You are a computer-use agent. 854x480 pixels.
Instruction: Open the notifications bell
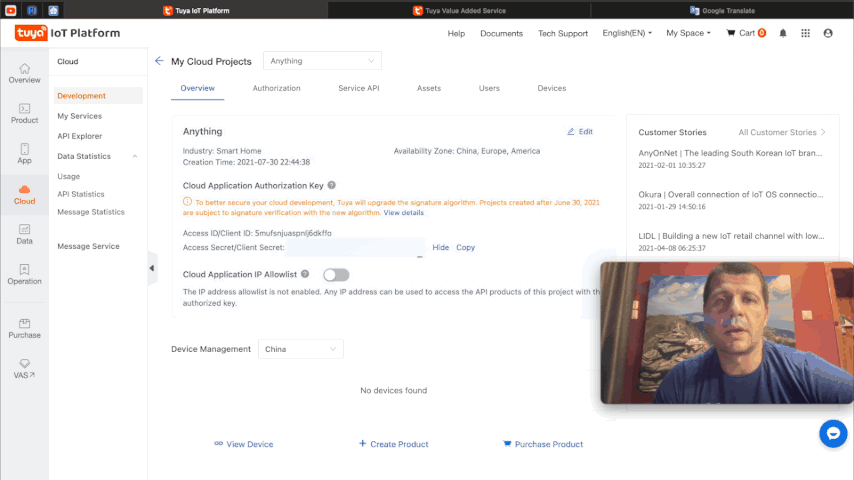pyautogui.click(x=783, y=33)
